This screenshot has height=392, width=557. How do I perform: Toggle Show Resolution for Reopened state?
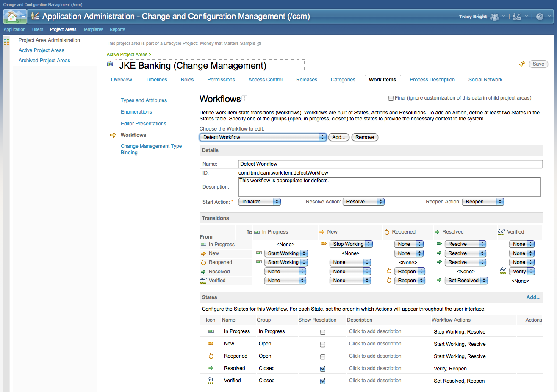tap(323, 357)
